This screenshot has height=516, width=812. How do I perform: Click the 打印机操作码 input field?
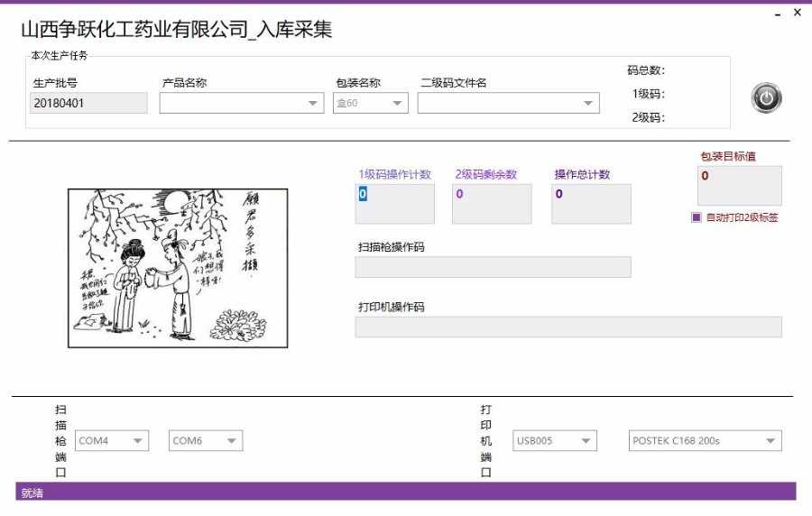(x=568, y=327)
